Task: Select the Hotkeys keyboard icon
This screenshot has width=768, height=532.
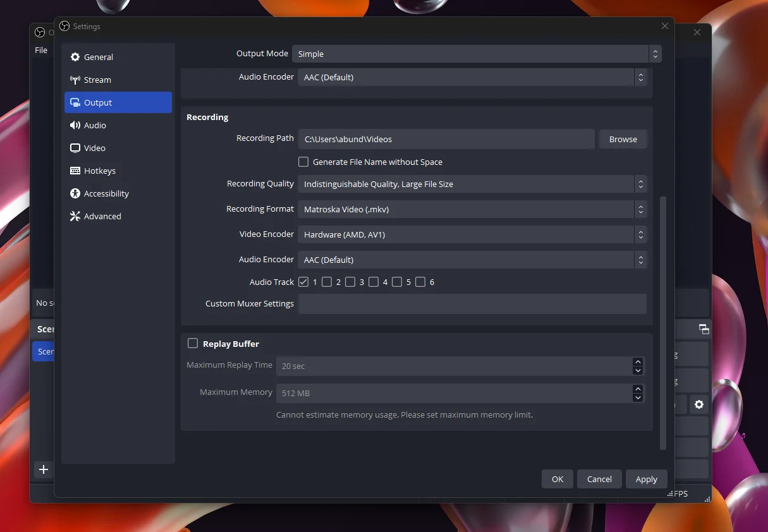Action: 75,171
